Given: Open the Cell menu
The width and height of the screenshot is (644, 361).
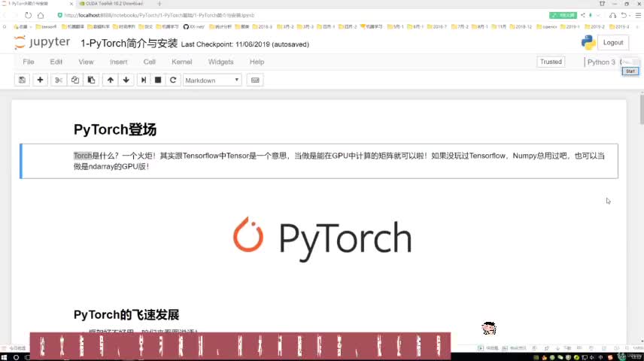Looking at the screenshot, I should 149,62.
